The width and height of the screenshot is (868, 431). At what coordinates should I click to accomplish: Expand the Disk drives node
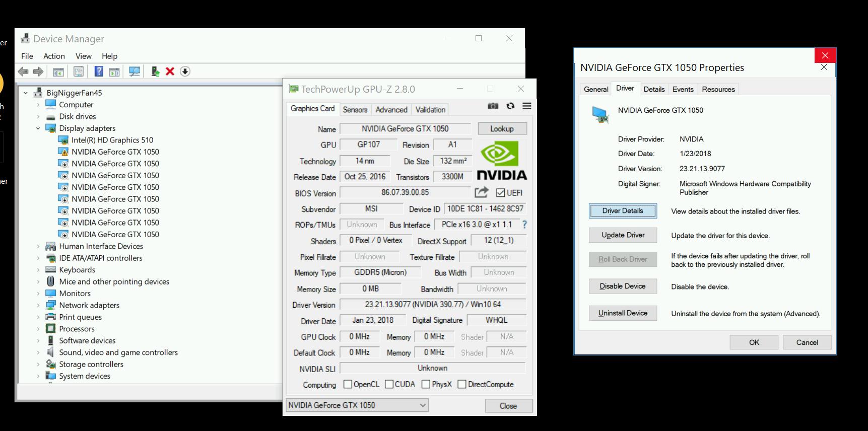point(38,116)
